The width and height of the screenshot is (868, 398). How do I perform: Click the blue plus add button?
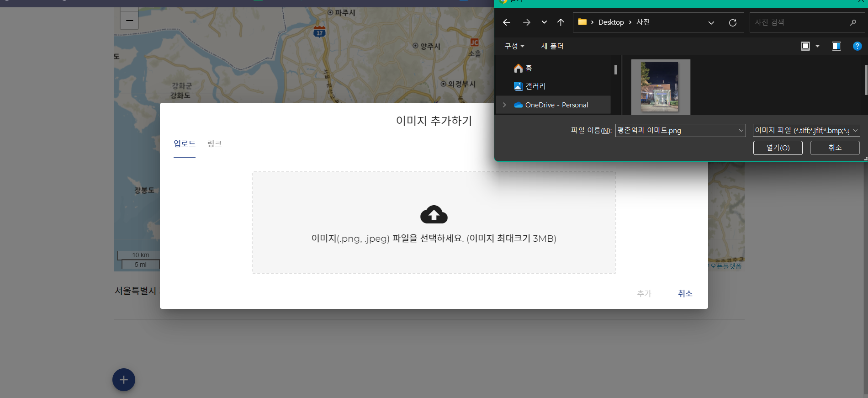pos(124,380)
